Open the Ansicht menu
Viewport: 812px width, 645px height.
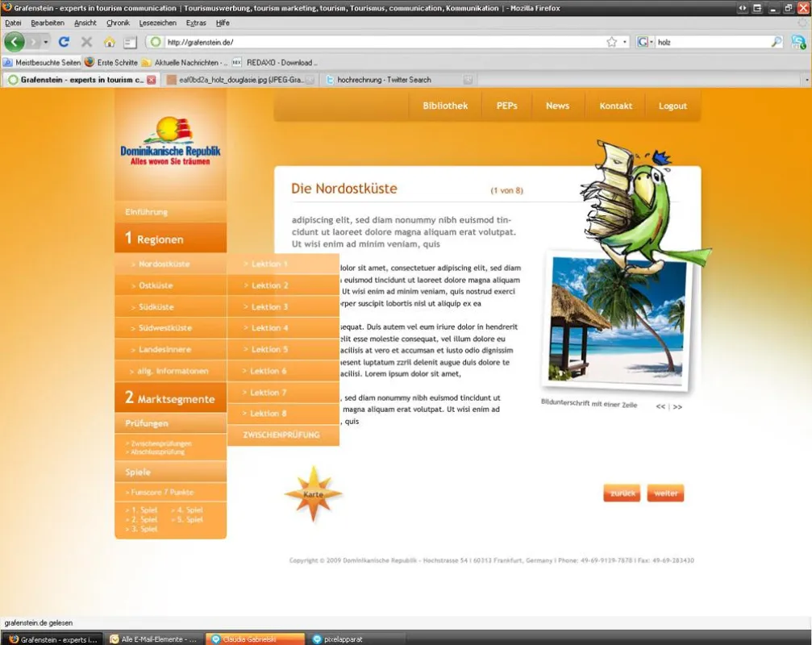pos(85,23)
